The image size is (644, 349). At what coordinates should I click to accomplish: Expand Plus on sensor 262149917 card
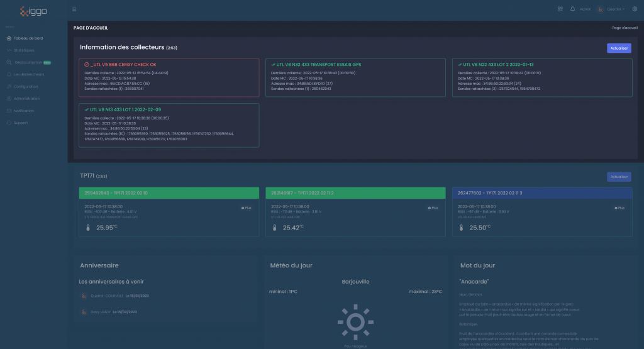pos(433,208)
